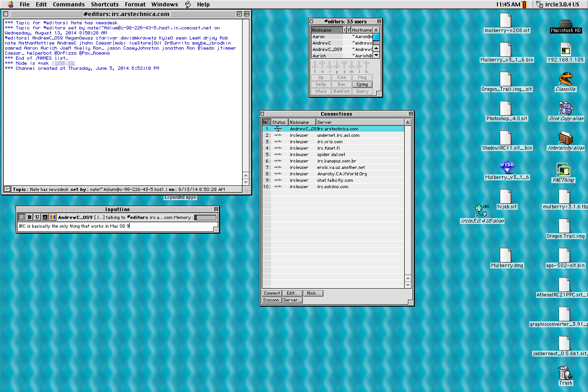
Task: Select the Interarchy alias icon
Action: tap(565, 141)
